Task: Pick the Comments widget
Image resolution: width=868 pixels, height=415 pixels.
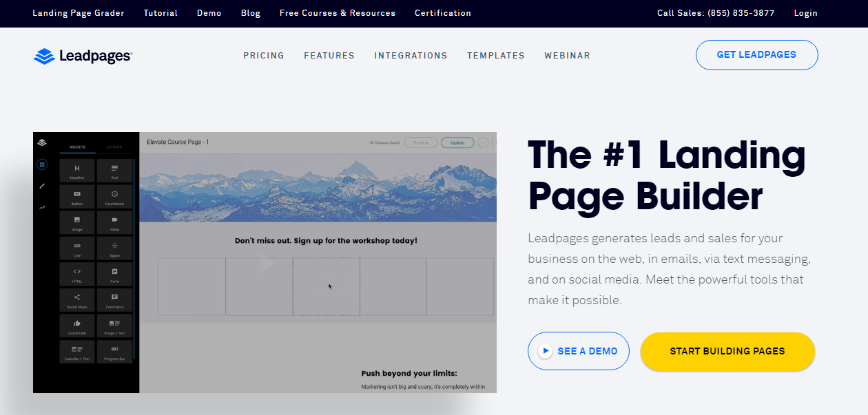Action: (114, 300)
